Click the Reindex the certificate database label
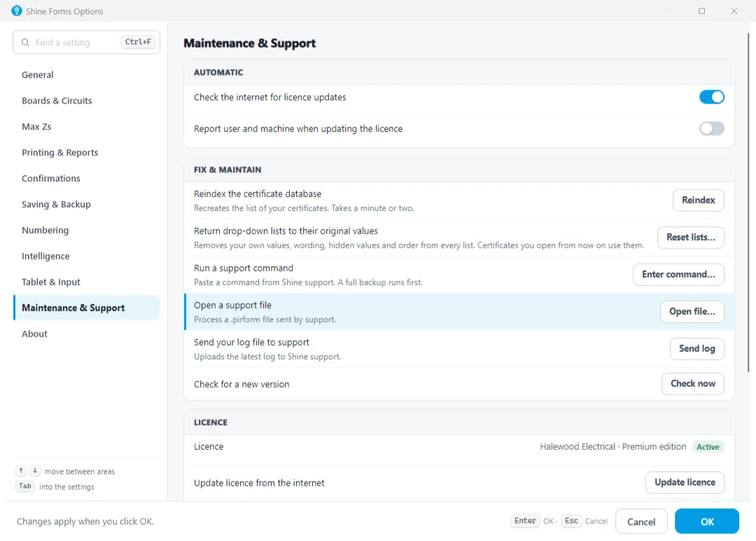 point(258,194)
